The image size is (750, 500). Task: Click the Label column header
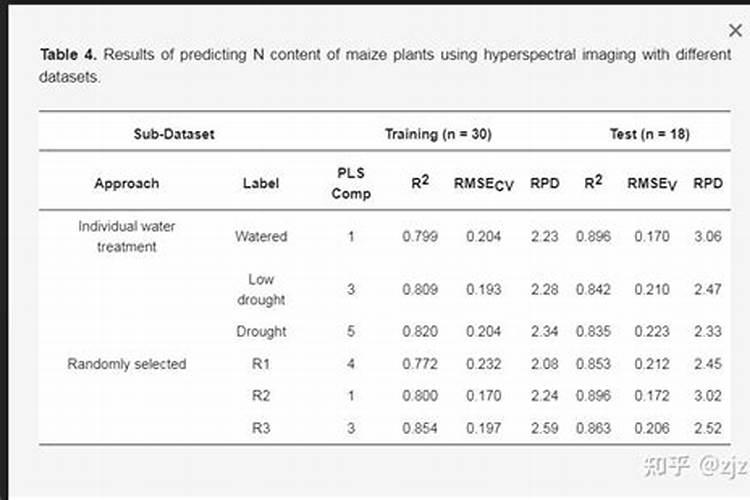[x=261, y=183]
